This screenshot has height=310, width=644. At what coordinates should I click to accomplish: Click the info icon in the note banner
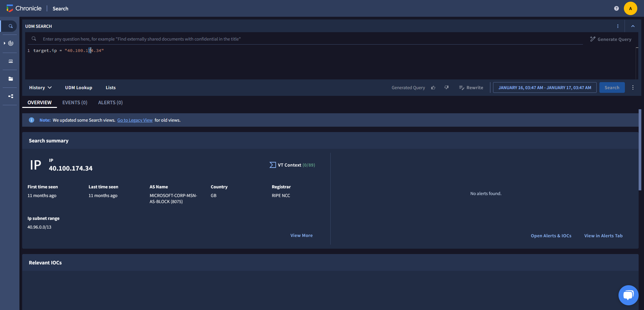pos(31,120)
